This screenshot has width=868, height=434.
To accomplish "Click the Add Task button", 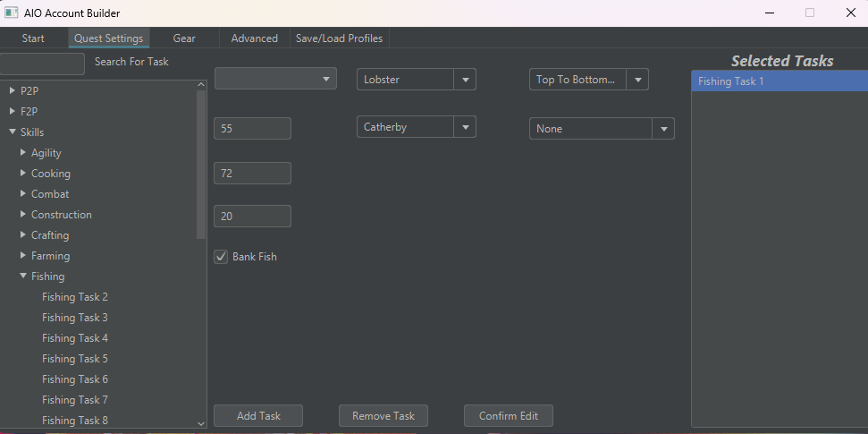I will pos(258,416).
